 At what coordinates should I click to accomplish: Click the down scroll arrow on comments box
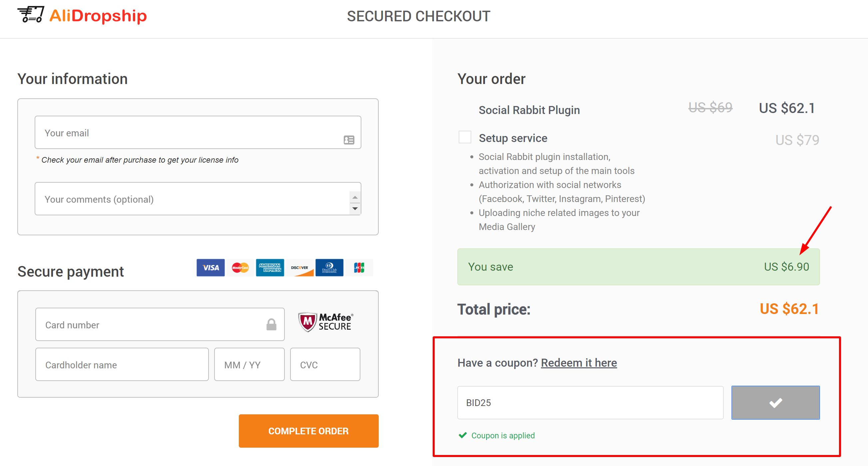pyautogui.click(x=355, y=209)
